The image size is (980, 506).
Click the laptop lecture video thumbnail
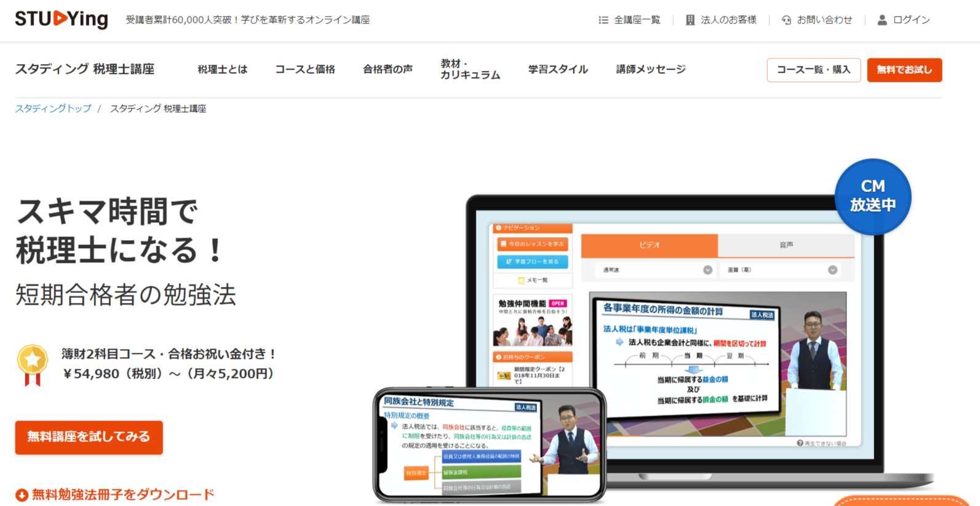(718, 363)
